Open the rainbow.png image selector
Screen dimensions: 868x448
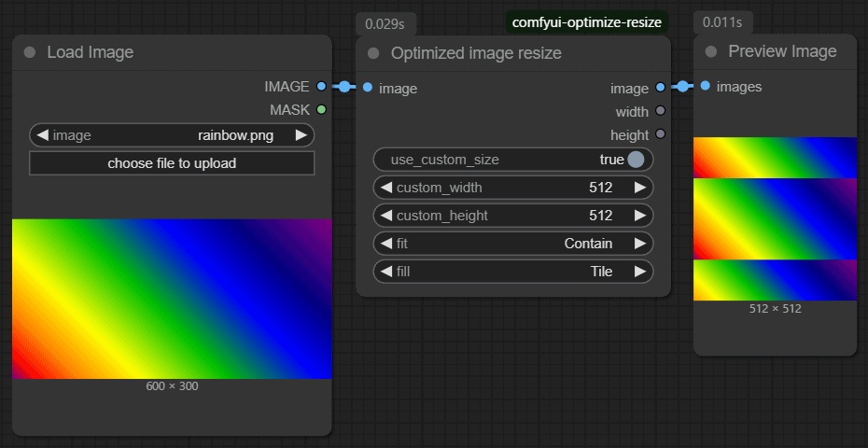pos(172,135)
